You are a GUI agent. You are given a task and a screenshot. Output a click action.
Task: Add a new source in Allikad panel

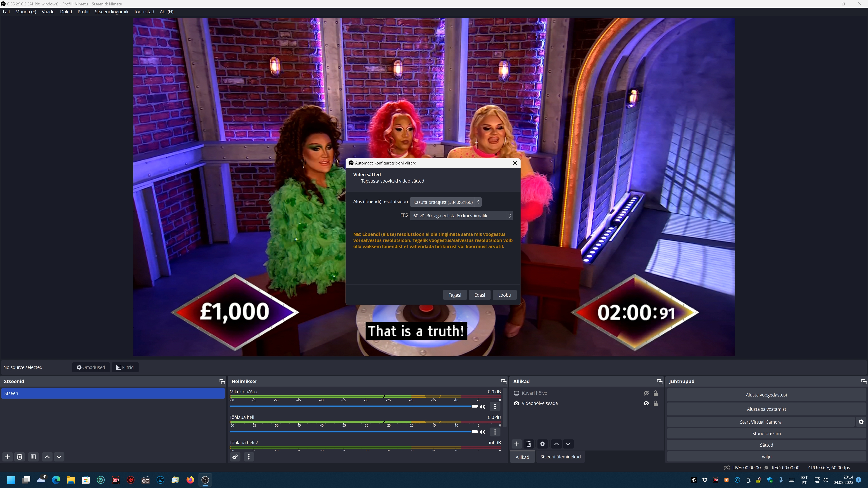[x=517, y=444]
